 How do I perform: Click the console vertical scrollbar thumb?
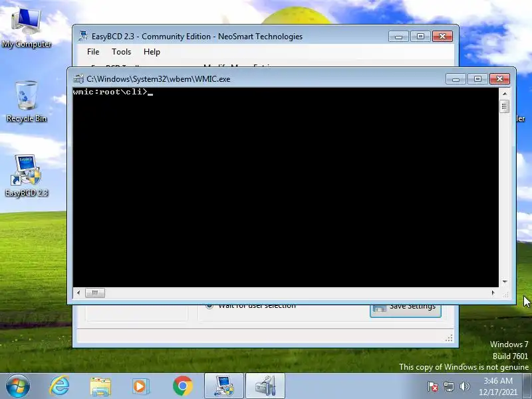point(505,106)
